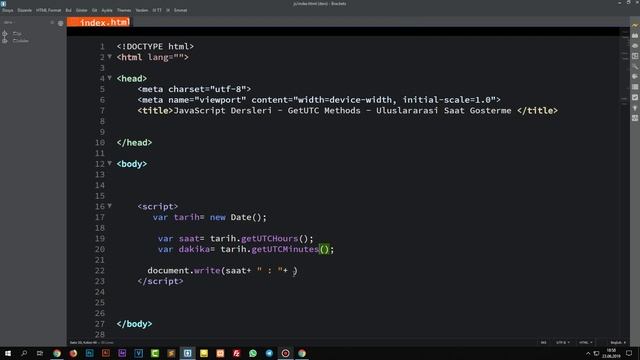Open the Düzenle menu
This screenshot has height=360, width=640.
(x=24, y=10)
